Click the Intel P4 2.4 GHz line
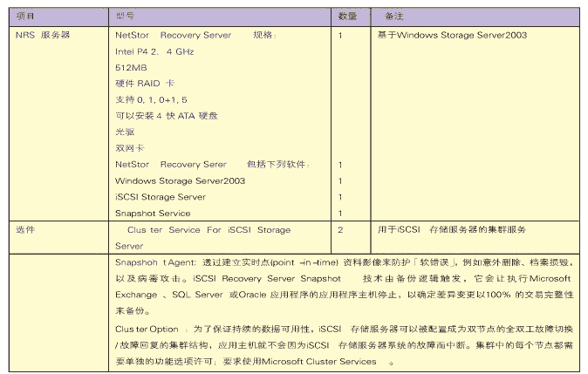This screenshot has height=374, width=588. (154, 51)
